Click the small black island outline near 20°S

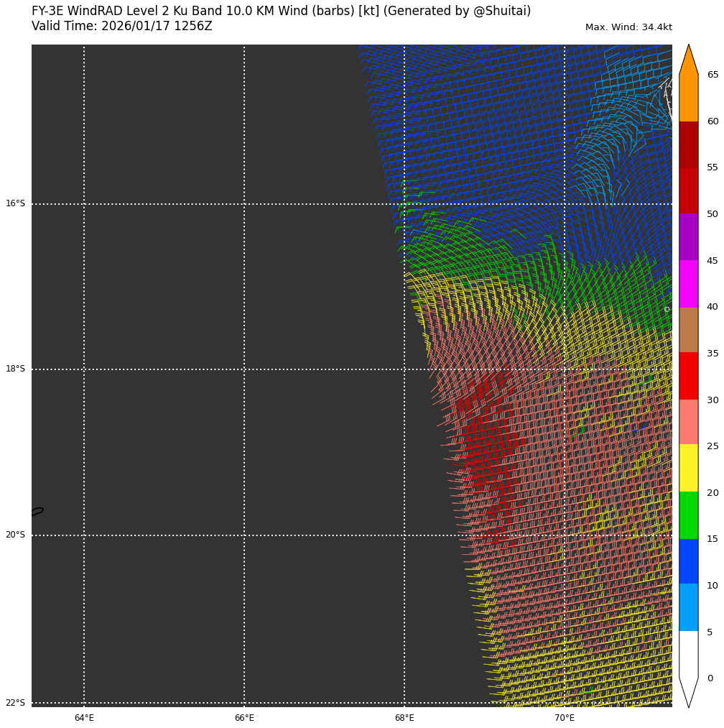[37, 512]
